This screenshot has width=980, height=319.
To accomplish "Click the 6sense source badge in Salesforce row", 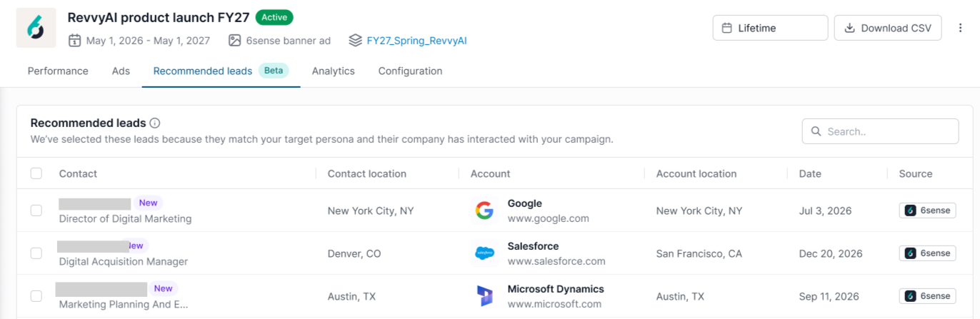I will 927,253.
